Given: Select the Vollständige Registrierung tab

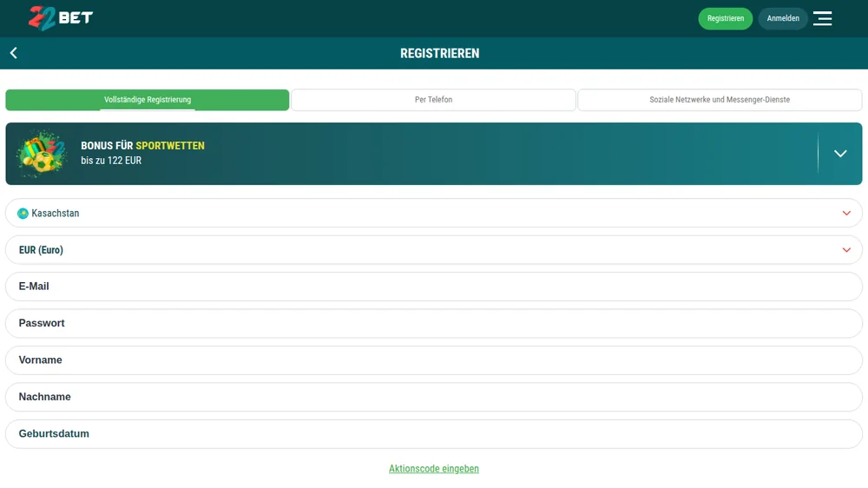Looking at the screenshot, I should 148,100.
